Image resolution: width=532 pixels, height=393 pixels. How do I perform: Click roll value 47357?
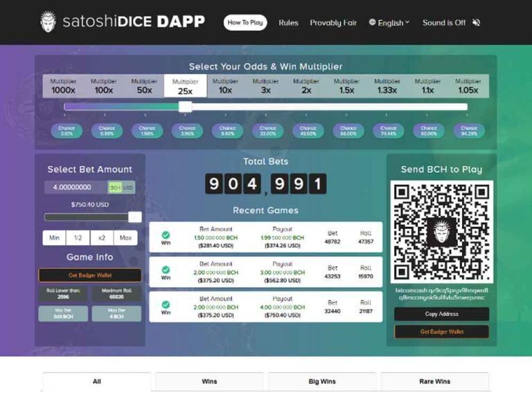(x=366, y=241)
